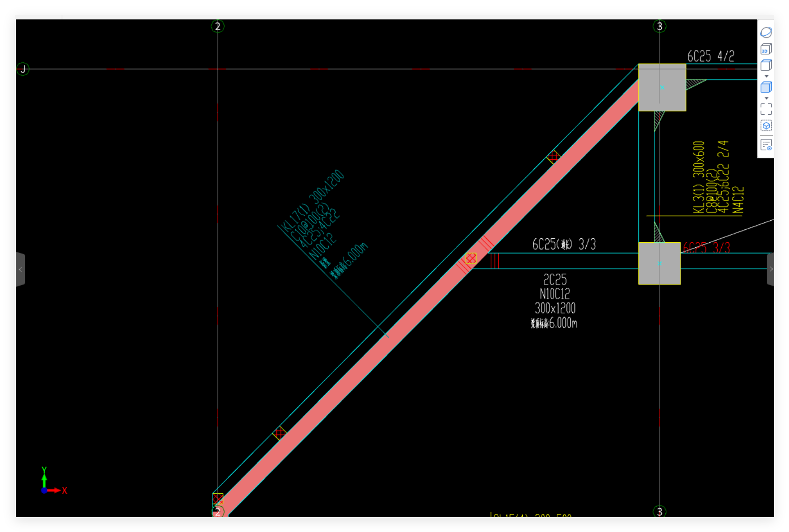Expand the right side panel handle

point(770,269)
